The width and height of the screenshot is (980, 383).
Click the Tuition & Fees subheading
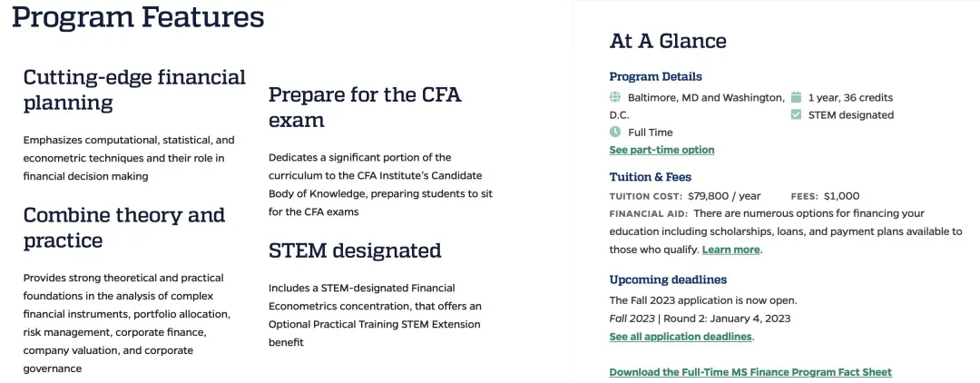(650, 177)
